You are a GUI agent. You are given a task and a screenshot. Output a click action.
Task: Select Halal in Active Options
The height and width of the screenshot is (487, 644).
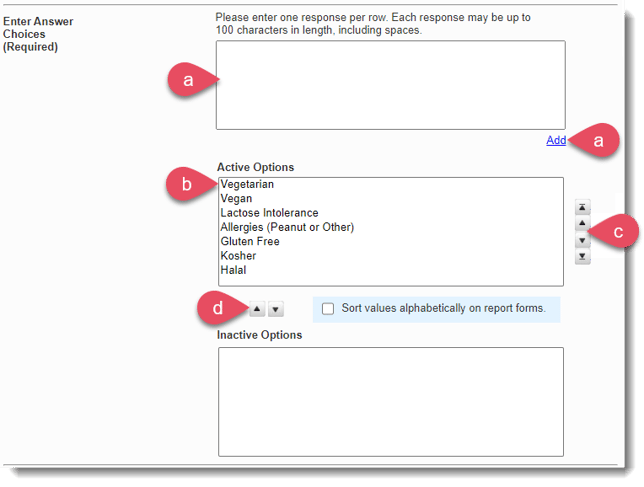tap(233, 270)
